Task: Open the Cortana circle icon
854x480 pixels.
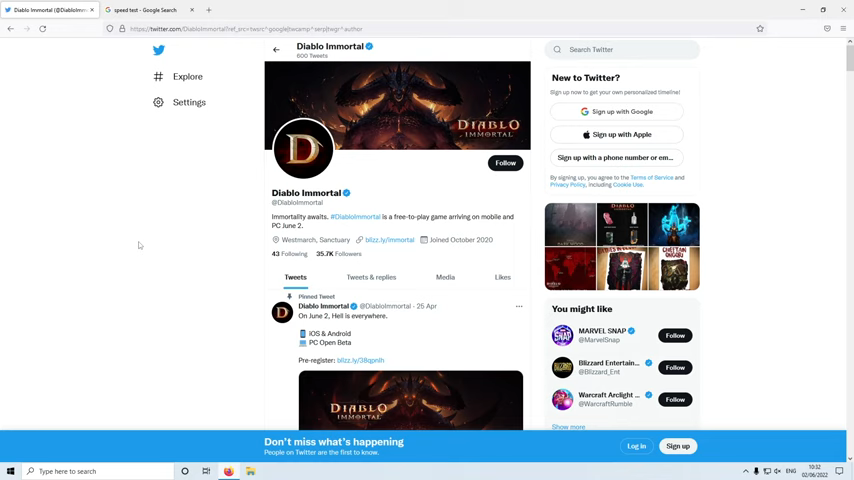Action: [185, 471]
